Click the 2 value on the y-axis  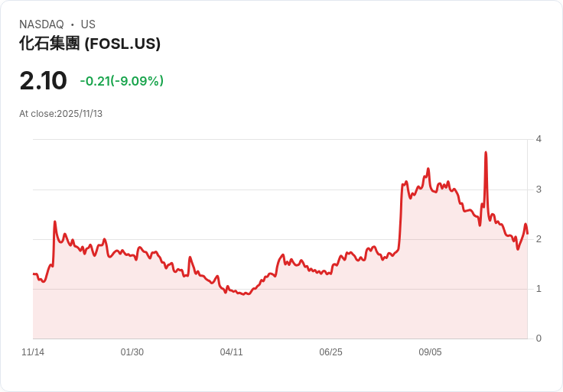(539, 239)
